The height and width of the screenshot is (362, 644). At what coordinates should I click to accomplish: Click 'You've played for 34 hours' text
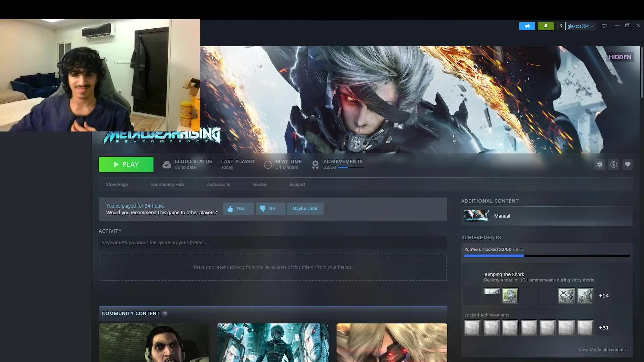point(135,206)
